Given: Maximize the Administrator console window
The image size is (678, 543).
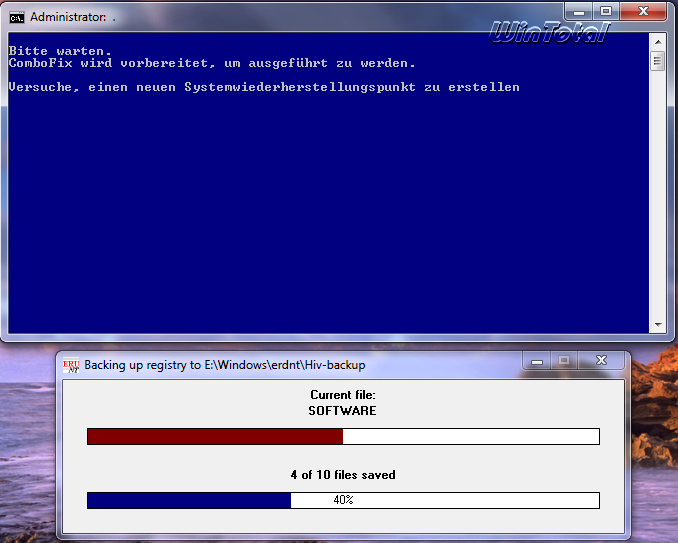Looking at the screenshot, I should coord(606,12).
